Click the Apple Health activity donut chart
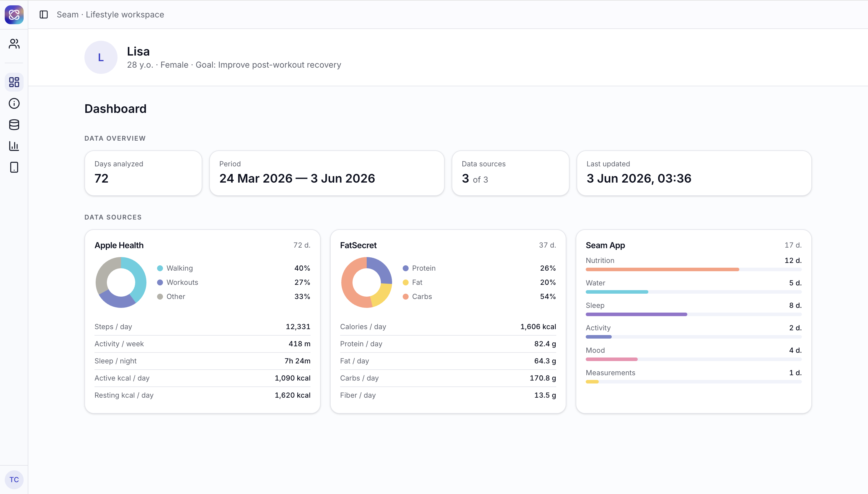The width and height of the screenshot is (868, 494). tap(121, 282)
